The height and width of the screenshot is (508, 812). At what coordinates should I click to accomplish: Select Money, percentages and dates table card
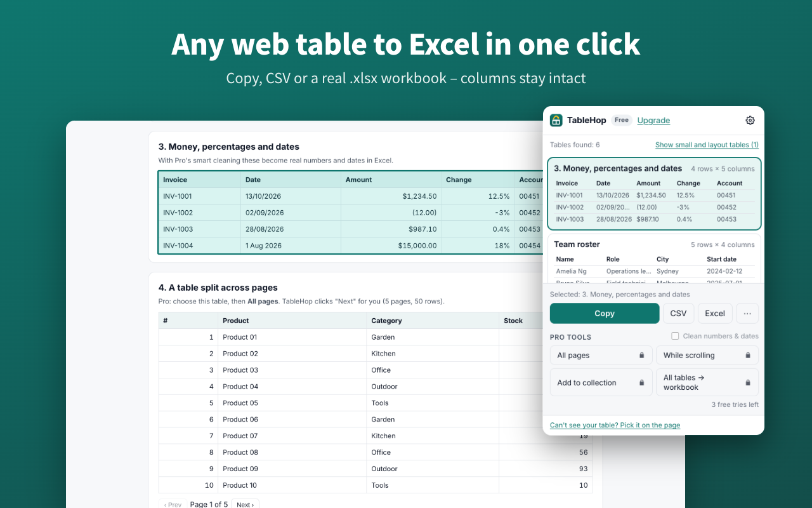pyautogui.click(x=654, y=194)
